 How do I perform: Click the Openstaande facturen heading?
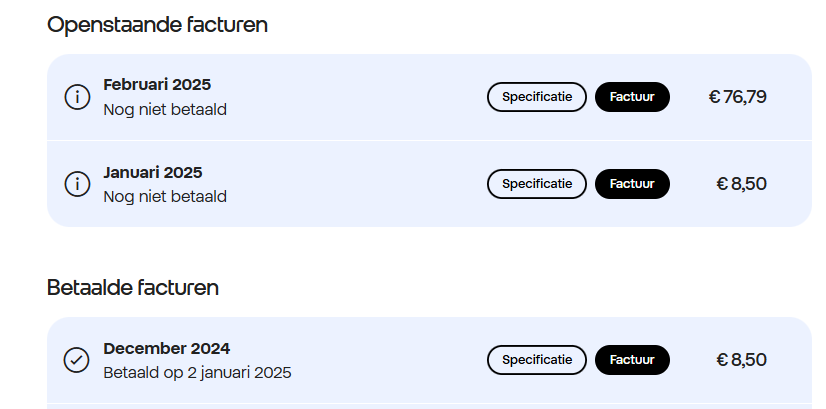pyautogui.click(x=158, y=25)
